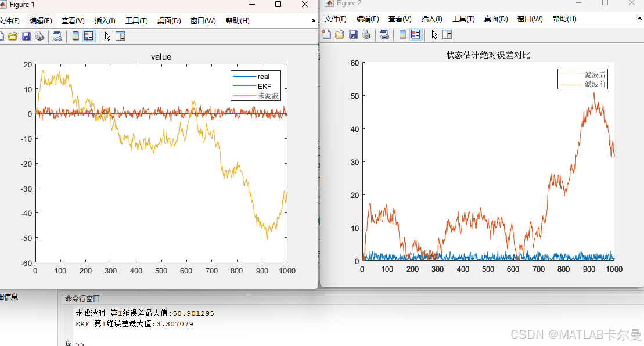Select the 'real' legend entry in Figure 1
Viewport: 644px width, 346px height.
pos(256,77)
